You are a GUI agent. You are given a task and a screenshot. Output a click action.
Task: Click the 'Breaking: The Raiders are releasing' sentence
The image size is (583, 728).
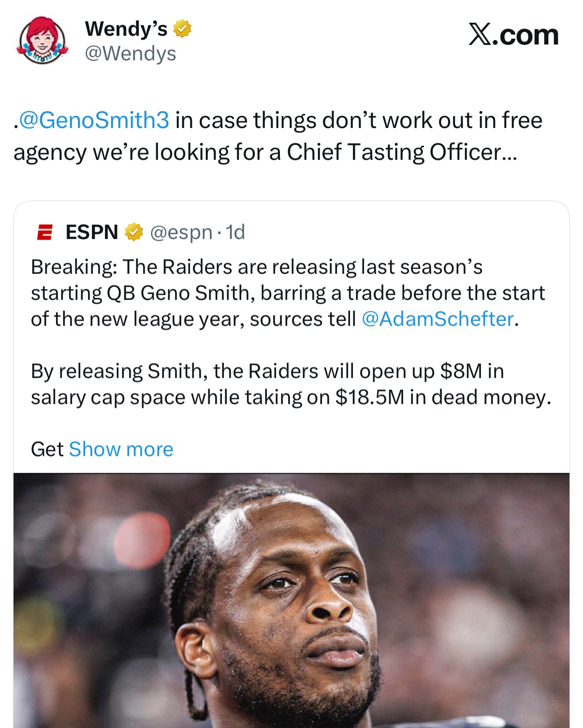(x=256, y=267)
